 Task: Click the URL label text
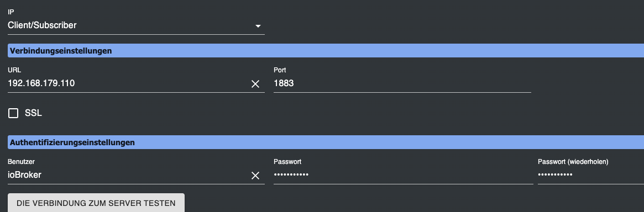(x=14, y=70)
